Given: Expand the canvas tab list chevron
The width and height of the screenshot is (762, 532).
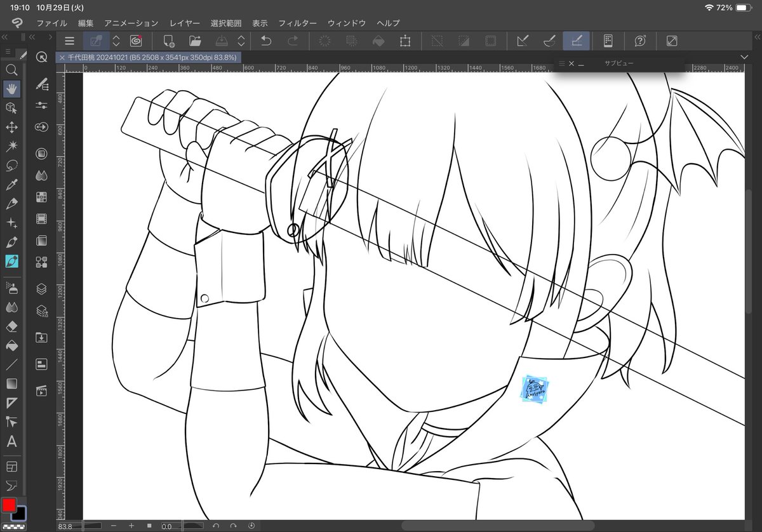Looking at the screenshot, I should pyautogui.click(x=745, y=57).
